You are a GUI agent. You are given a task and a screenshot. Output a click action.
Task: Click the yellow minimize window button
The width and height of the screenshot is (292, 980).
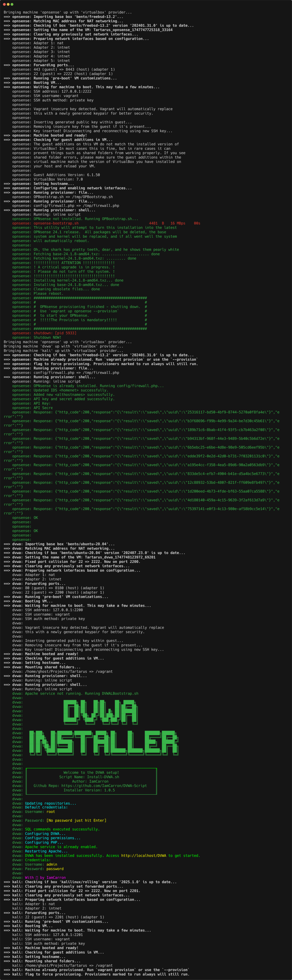point(8,4)
